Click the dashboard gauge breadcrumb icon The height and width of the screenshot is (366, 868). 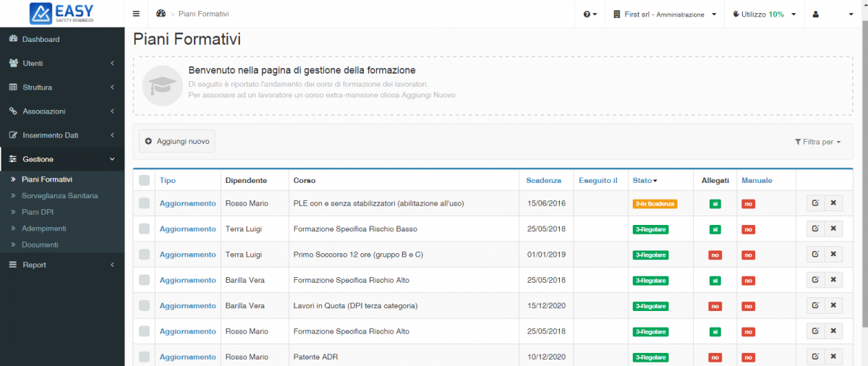pos(161,14)
